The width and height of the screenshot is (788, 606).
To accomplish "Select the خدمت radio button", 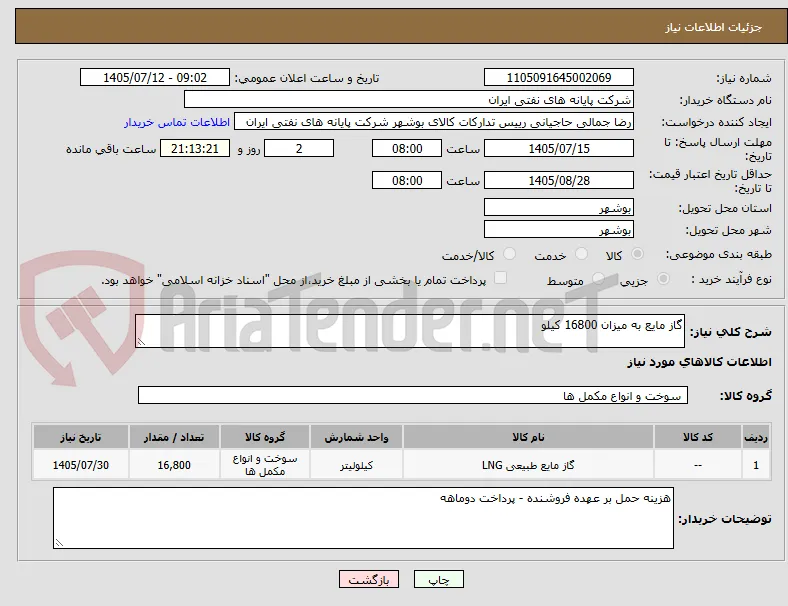I will point(581,254).
